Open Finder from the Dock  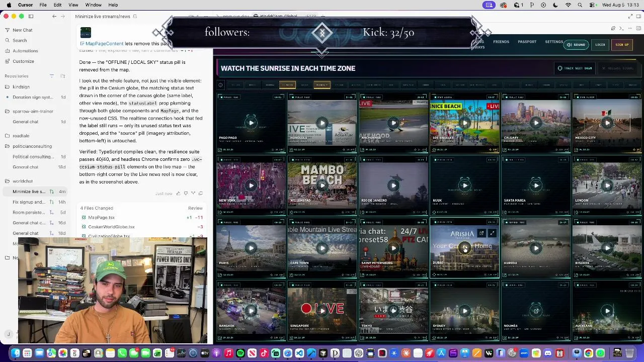[16, 353]
